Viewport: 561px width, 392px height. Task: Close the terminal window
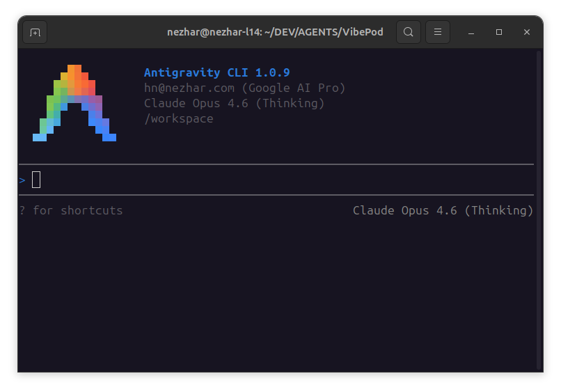click(x=527, y=32)
